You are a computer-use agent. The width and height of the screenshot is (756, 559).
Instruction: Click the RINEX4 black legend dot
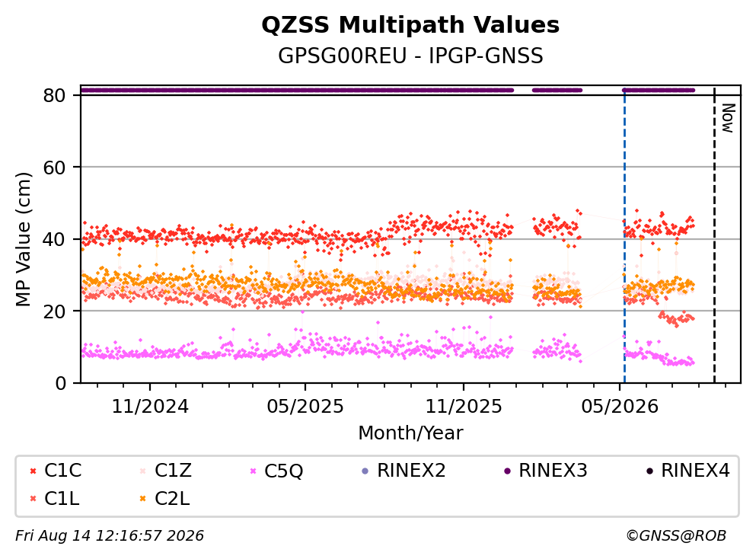649,471
